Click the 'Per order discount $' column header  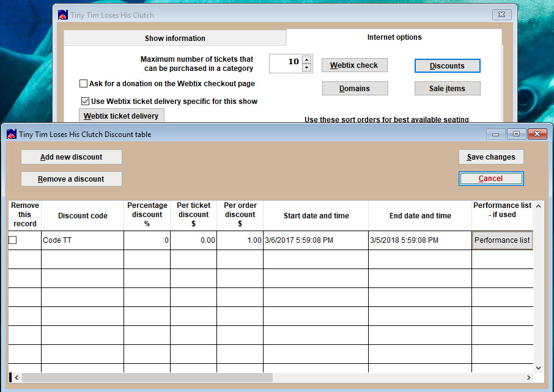[240, 215]
